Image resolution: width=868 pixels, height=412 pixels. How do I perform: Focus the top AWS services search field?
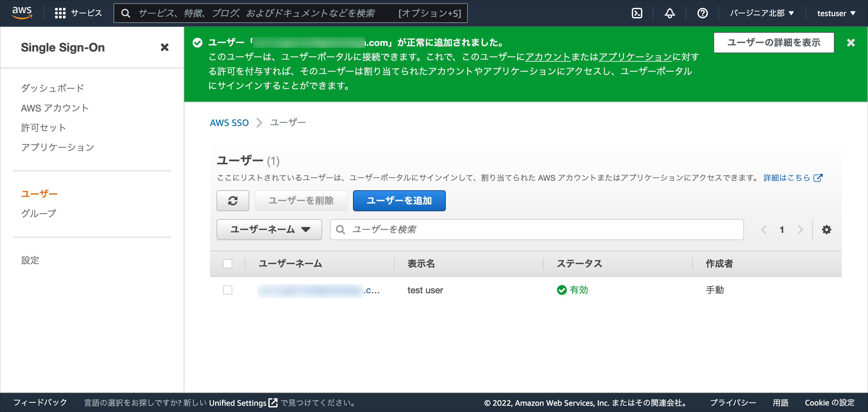[290, 13]
